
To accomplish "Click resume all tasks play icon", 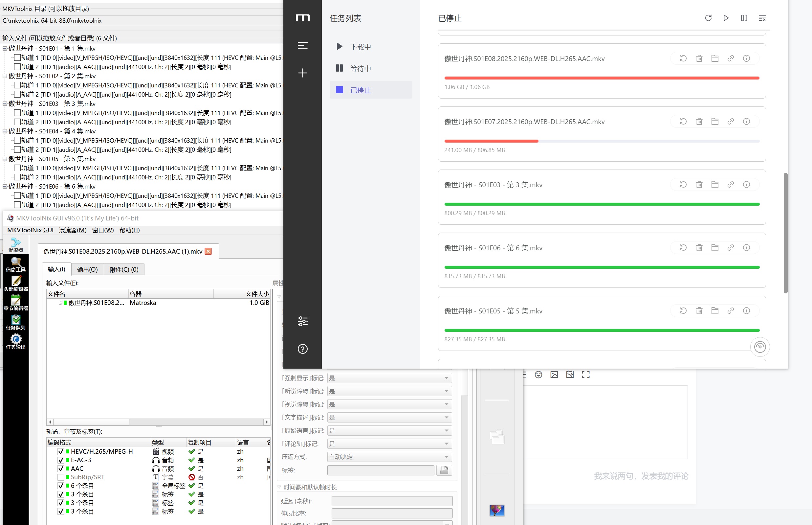I will (726, 18).
